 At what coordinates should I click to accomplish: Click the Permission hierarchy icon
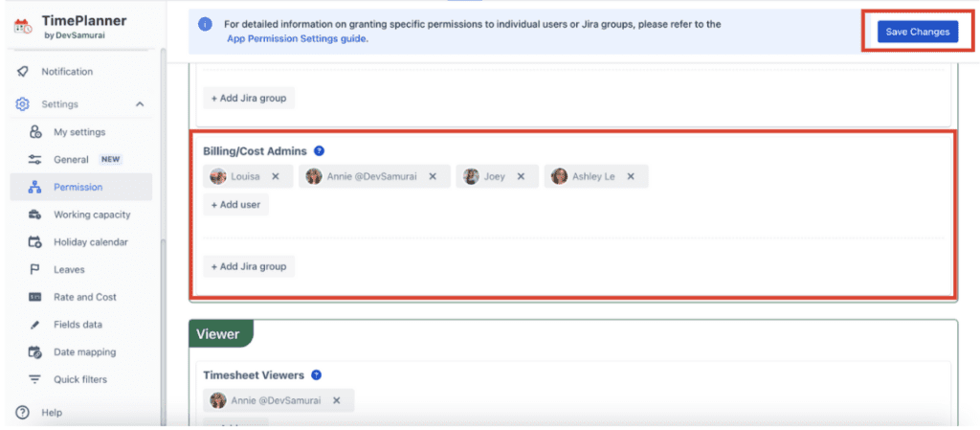(x=35, y=187)
